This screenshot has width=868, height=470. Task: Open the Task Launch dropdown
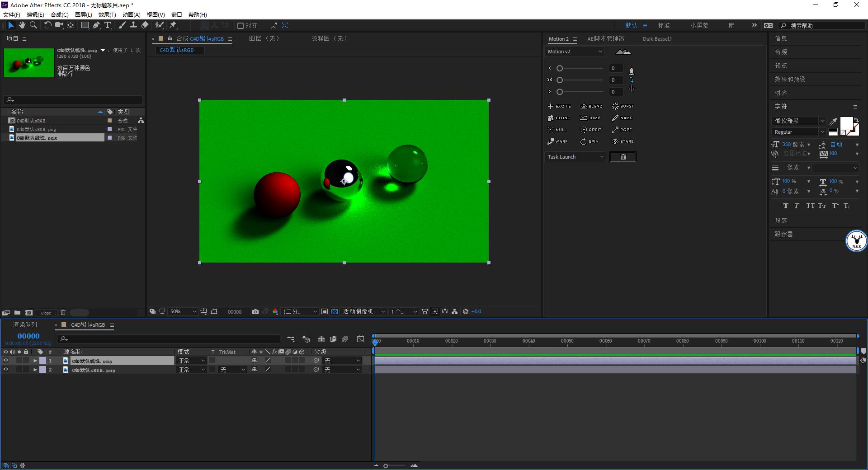tap(575, 157)
